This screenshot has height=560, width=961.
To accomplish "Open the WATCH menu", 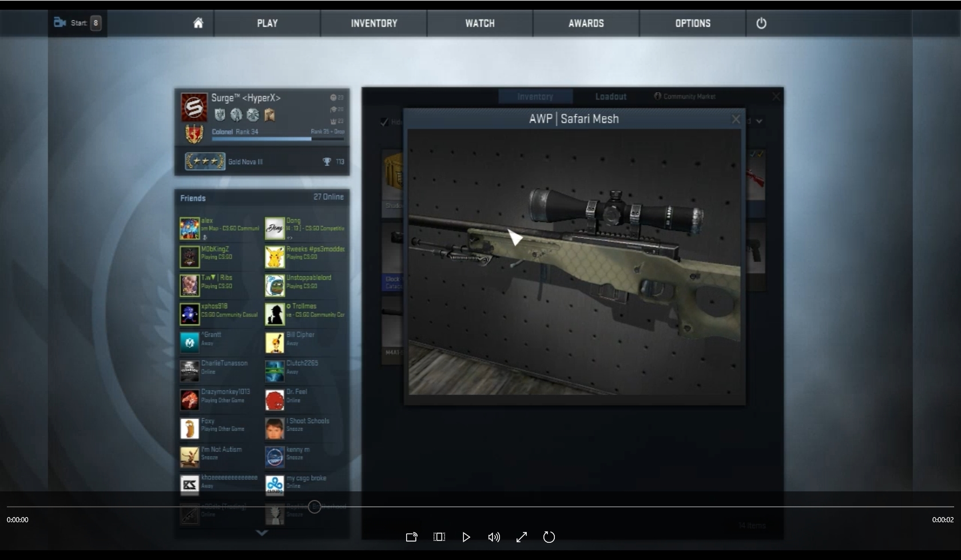I will point(480,23).
